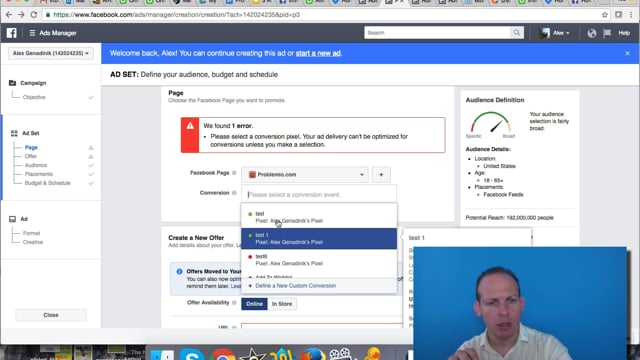Click the Ad Set heading in sidebar
This screenshot has width=640, height=360.
[31, 133]
